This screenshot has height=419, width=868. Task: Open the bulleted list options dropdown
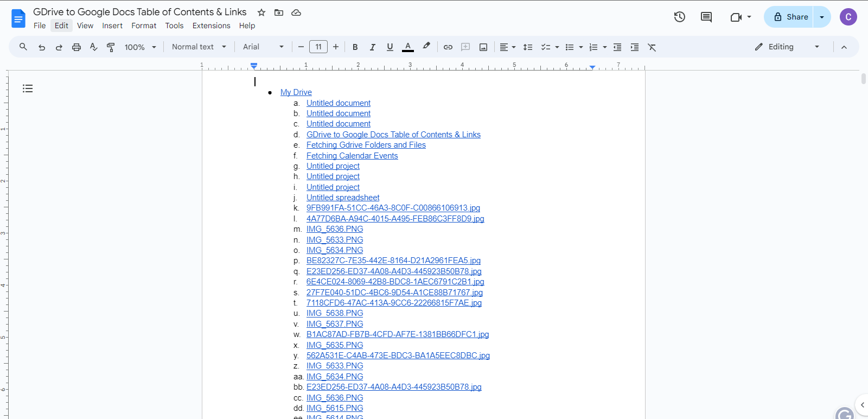[581, 47]
